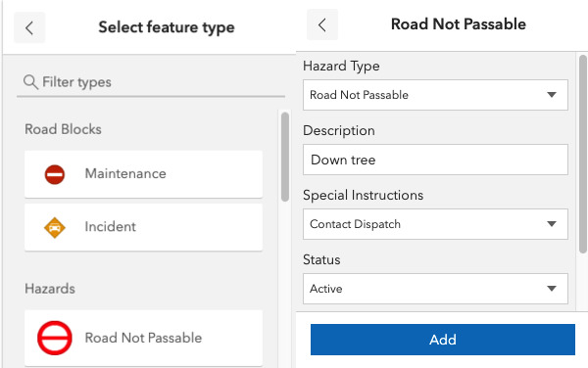This screenshot has width=588, height=368.
Task: Open the Status dropdown
Action: (x=435, y=289)
